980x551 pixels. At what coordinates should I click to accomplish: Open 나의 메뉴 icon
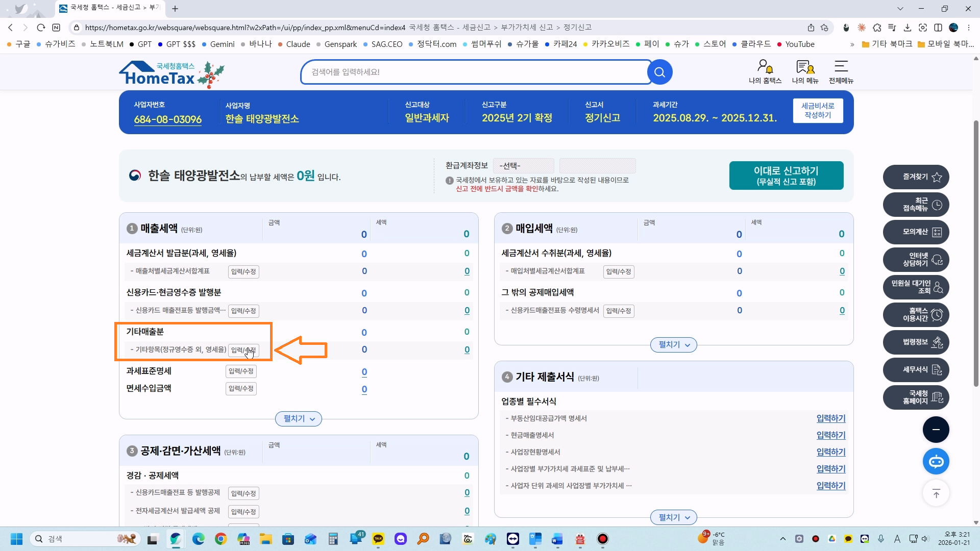[805, 71]
